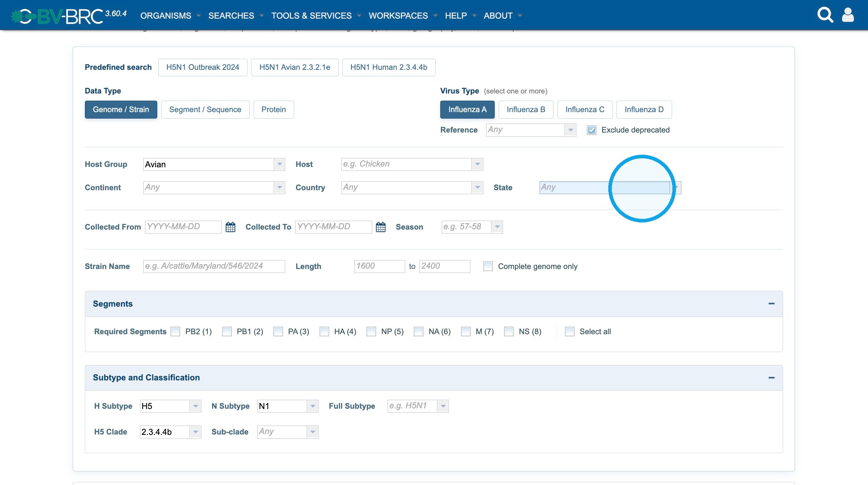868x485 pixels.
Task: Open the Collected From calendar picker
Action: tap(230, 227)
